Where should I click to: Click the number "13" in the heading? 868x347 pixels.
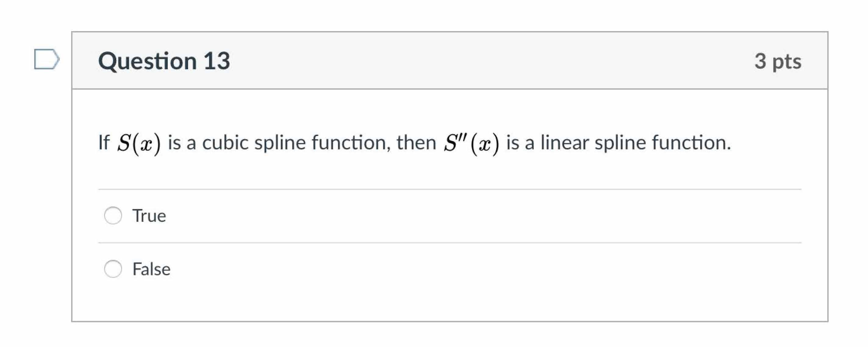217,61
